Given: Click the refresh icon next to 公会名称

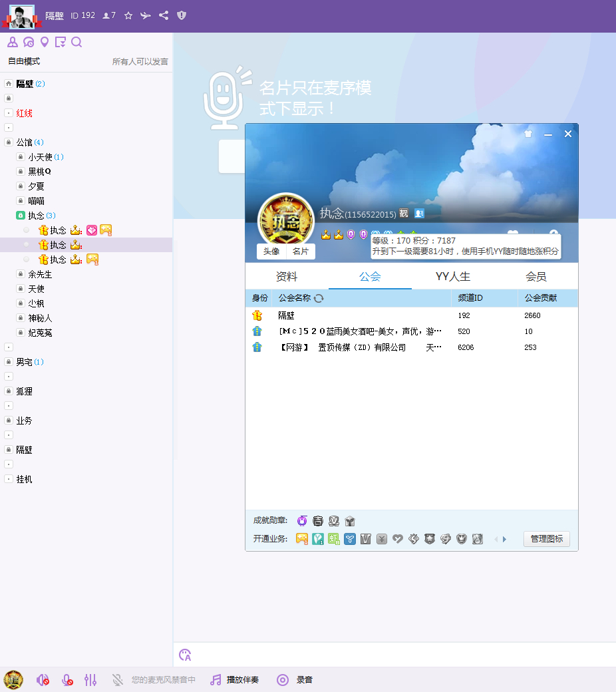Looking at the screenshot, I should pyautogui.click(x=319, y=298).
